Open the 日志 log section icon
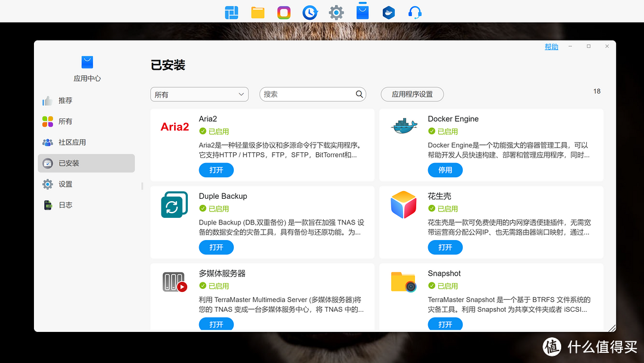 click(x=48, y=204)
